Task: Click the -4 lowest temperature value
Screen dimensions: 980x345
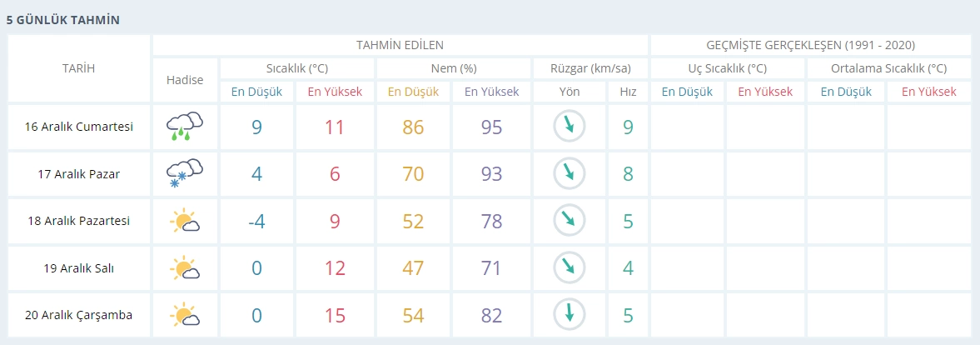Action: [x=256, y=222]
